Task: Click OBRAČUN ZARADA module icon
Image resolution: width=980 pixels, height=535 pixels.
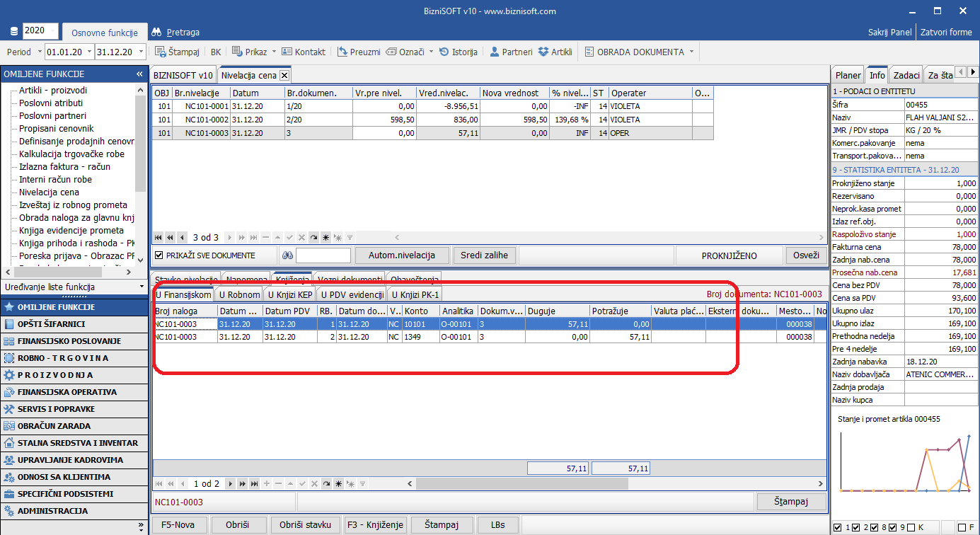Action: tap(9, 426)
